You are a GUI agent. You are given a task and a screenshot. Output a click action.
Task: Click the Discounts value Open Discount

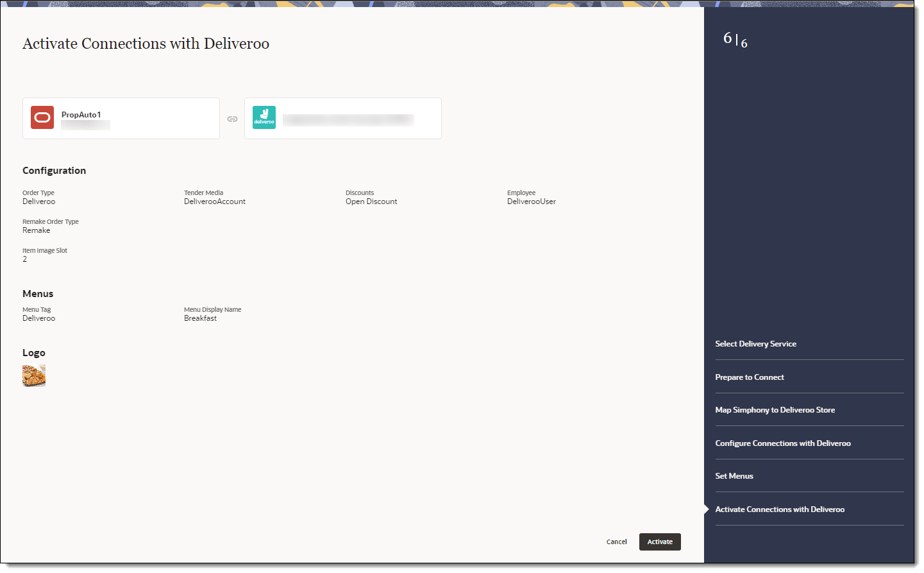[x=371, y=201]
